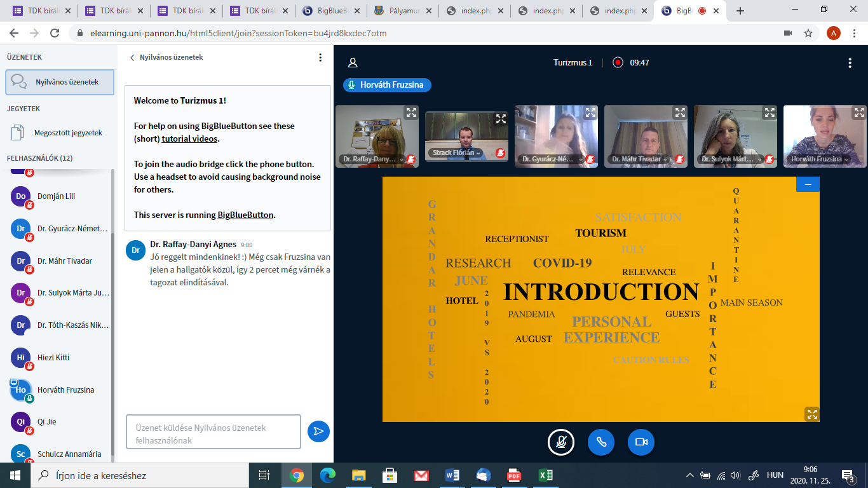868x488 pixels.
Task: Open chat options three-dot menu
Action: click(x=320, y=57)
